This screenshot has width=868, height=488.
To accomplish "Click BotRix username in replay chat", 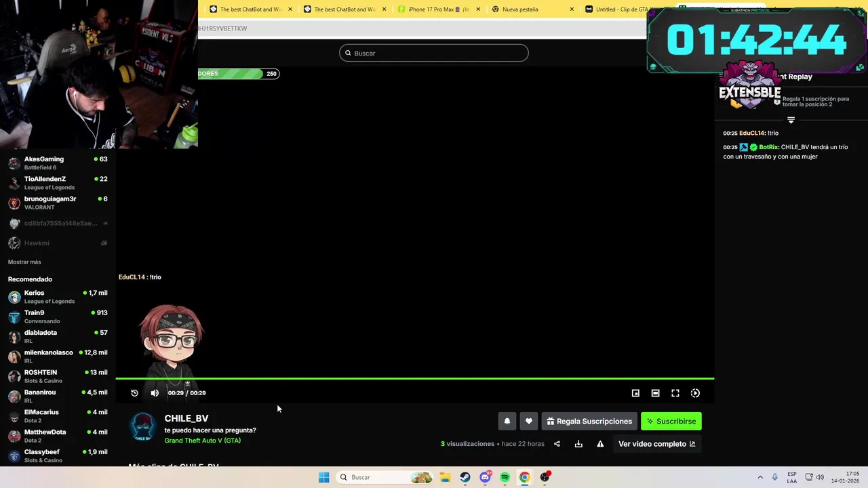I will click(x=768, y=147).
